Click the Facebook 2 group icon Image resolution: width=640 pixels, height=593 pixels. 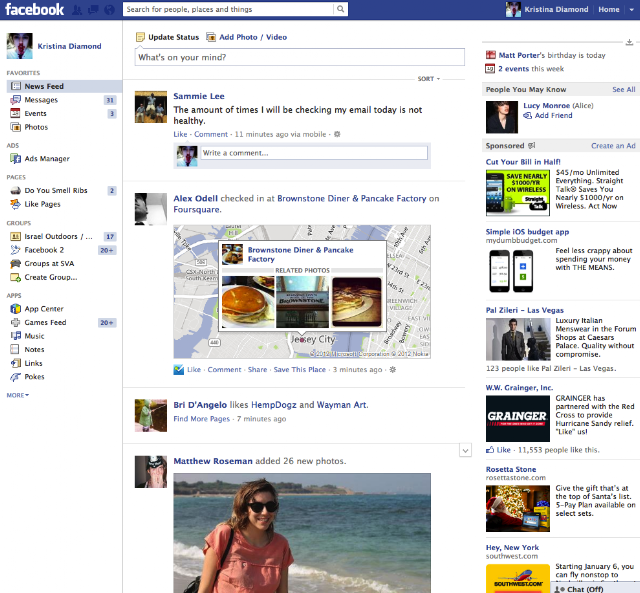click(16, 250)
